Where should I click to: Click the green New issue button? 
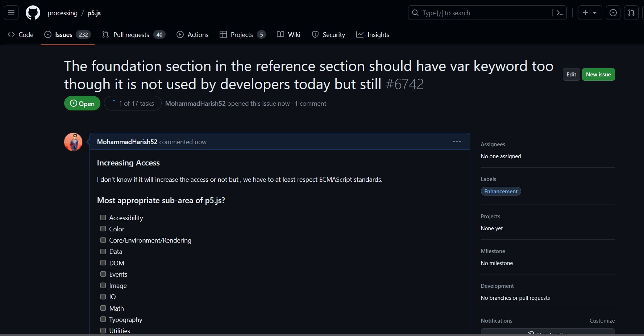point(598,75)
